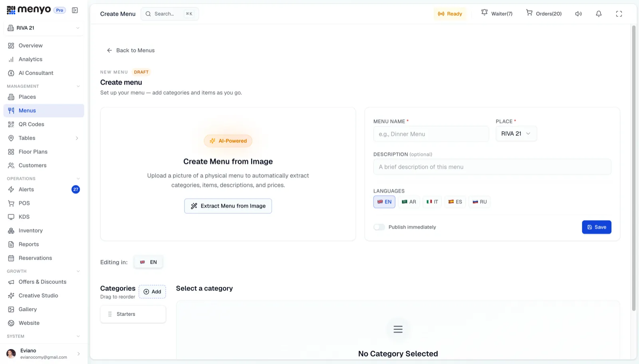Click the Reservations calendar icon

(11, 258)
